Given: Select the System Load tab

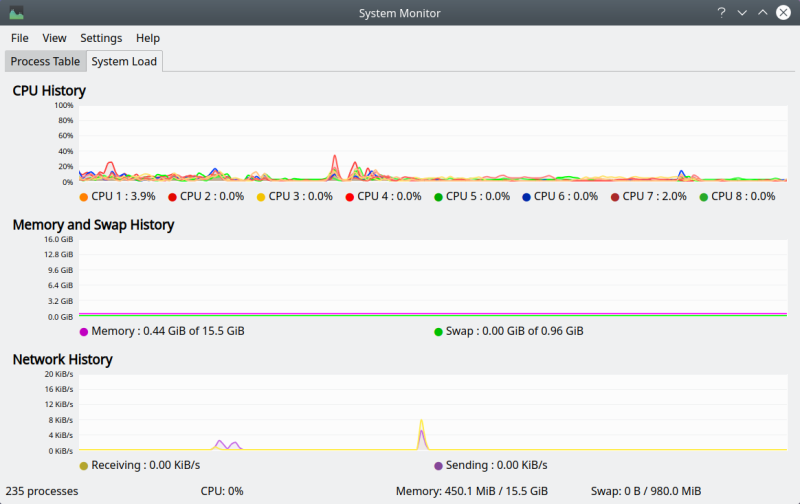Looking at the screenshot, I should pos(124,62).
